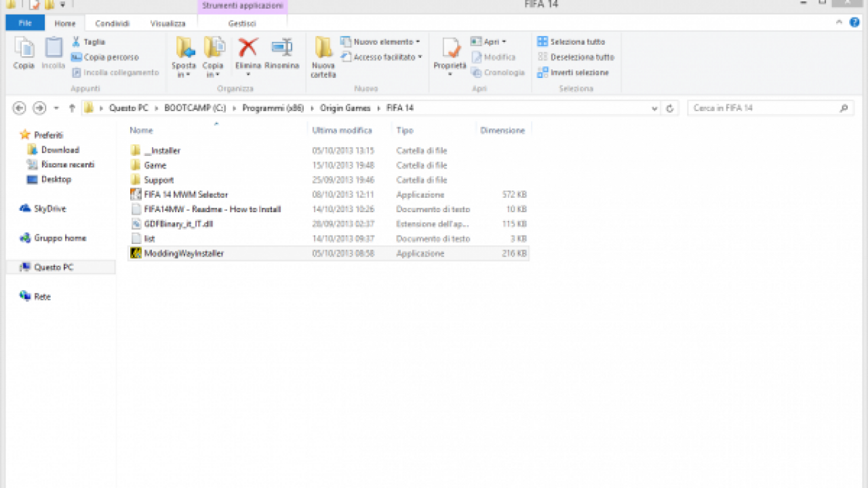Click the Rinomina icon
Viewport: 868px width, 488px height.
(281, 47)
